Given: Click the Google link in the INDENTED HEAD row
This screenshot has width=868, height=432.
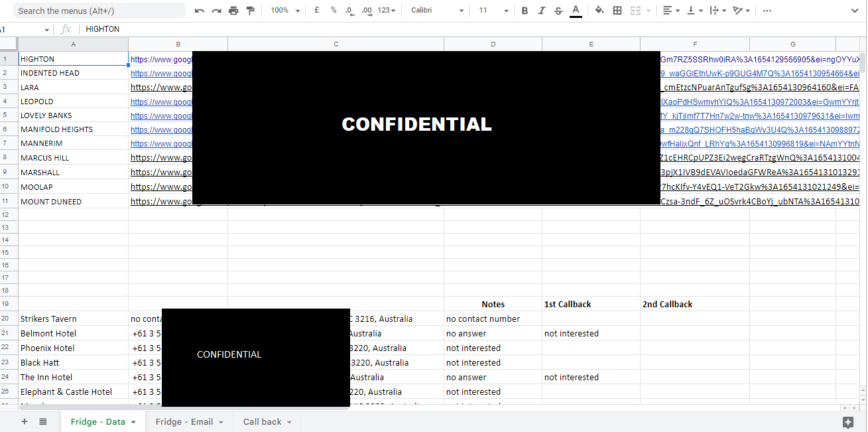Looking at the screenshot, I should click(x=161, y=73).
